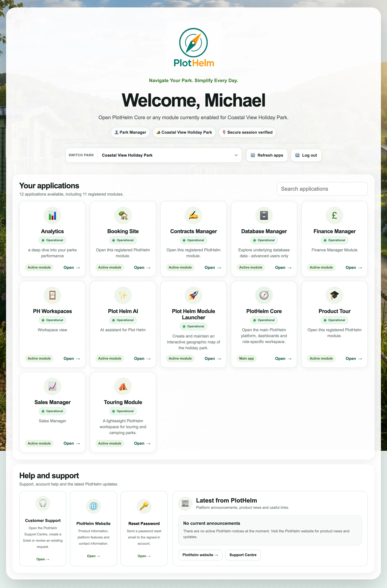The width and height of the screenshot is (387, 588).
Task: Click the Coastal View Holiday Park badge
Action: (184, 132)
